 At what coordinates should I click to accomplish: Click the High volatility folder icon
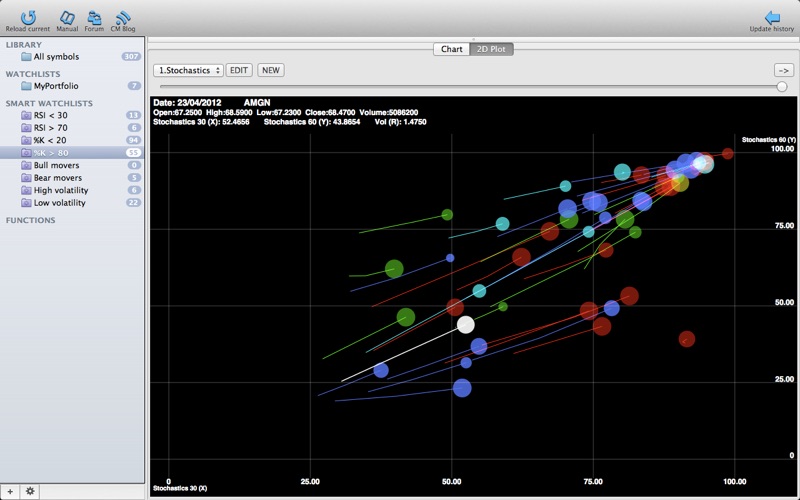tap(26, 190)
